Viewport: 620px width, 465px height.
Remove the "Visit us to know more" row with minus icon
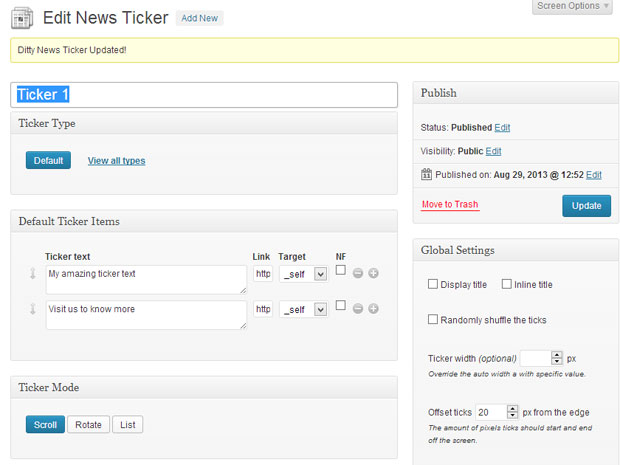[x=358, y=308]
